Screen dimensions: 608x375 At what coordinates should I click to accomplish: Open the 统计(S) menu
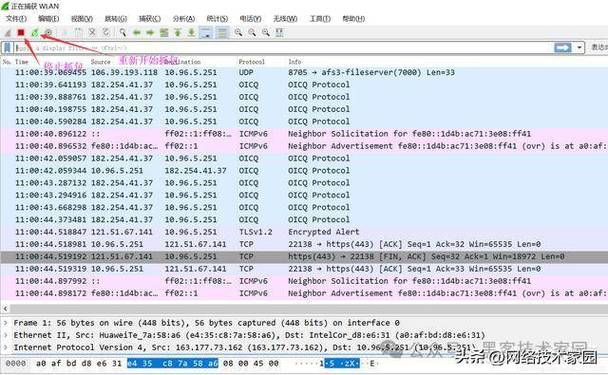click(x=217, y=19)
